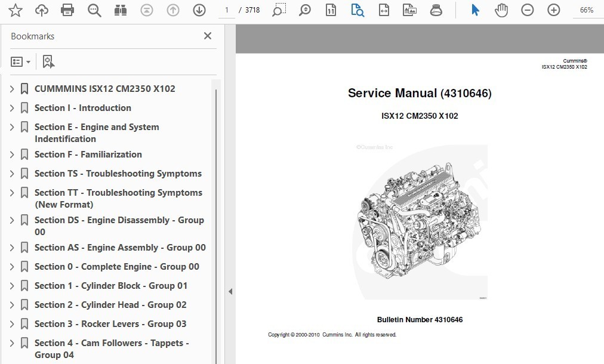Viewport: 604px width, 364px height.
Task: Click the page number input field
Action: (227, 10)
